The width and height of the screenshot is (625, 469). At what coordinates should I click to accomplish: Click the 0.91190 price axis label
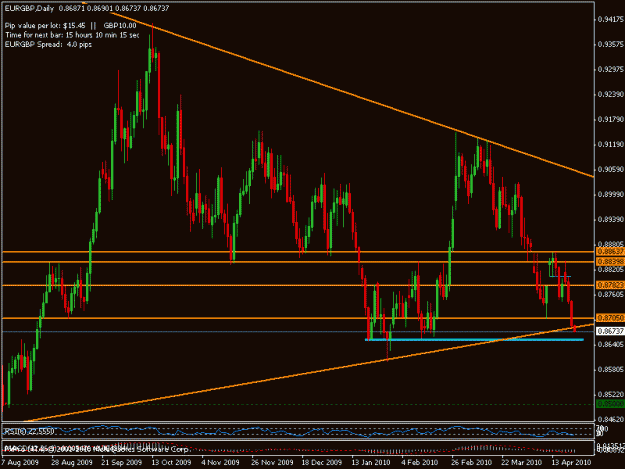pos(611,144)
